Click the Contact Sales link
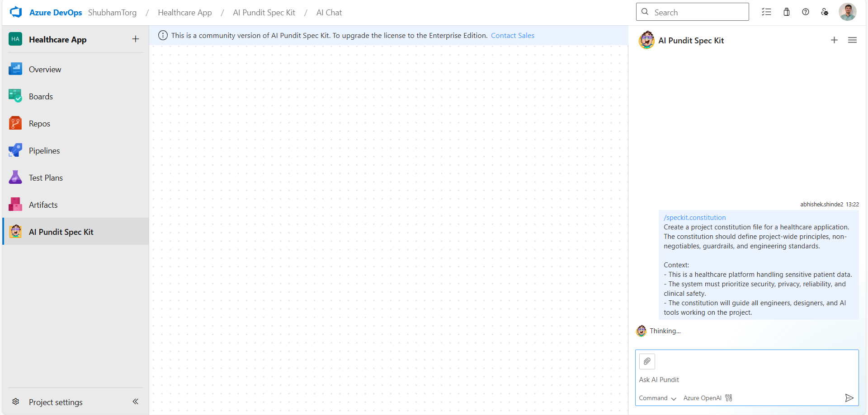868x415 pixels. [512, 35]
